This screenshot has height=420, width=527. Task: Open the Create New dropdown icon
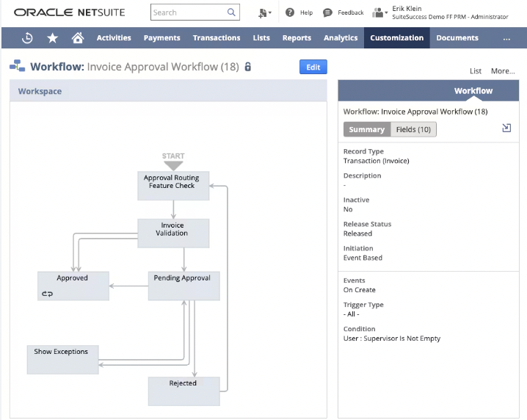click(265, 12)
